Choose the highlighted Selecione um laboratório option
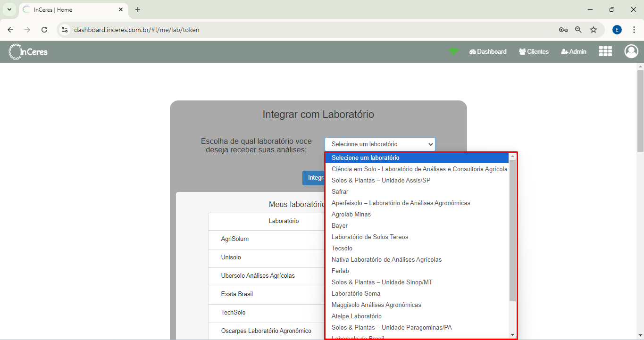644x340 pixels. (x=417, y=158)
